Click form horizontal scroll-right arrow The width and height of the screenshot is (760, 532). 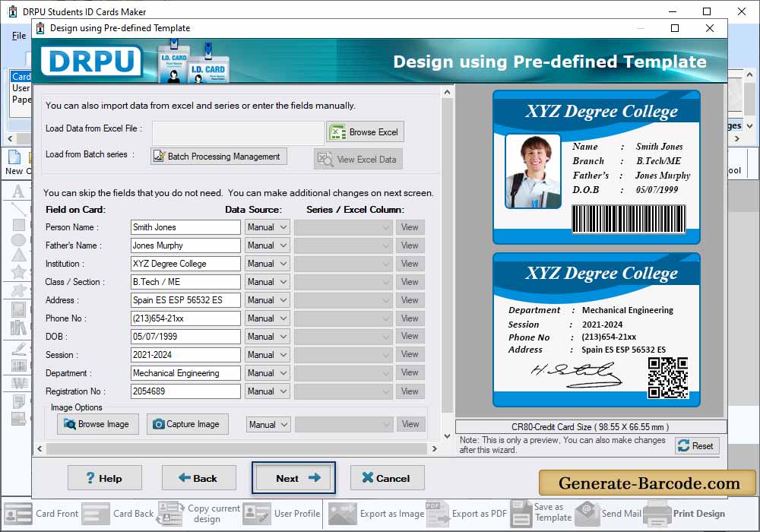coord(434,448)
